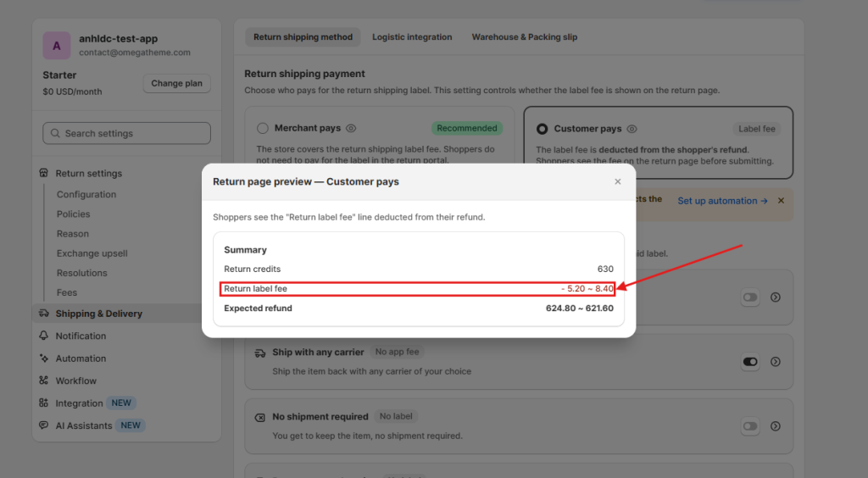Click the No shipment required icon

[x=259, y=417]
